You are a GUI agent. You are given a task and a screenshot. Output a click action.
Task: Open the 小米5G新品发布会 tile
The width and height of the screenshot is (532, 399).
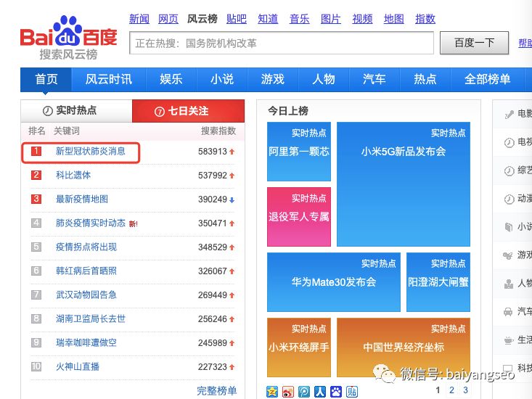tap(404, 184)
